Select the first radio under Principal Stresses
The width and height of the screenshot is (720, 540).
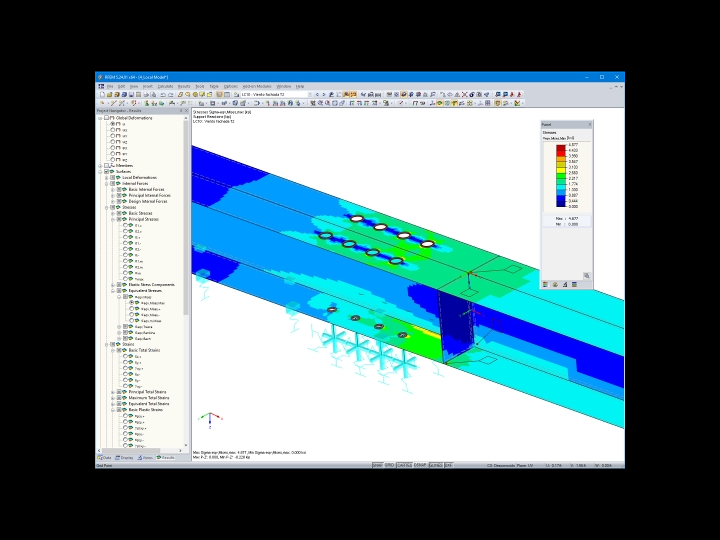(x=125, y=225)
